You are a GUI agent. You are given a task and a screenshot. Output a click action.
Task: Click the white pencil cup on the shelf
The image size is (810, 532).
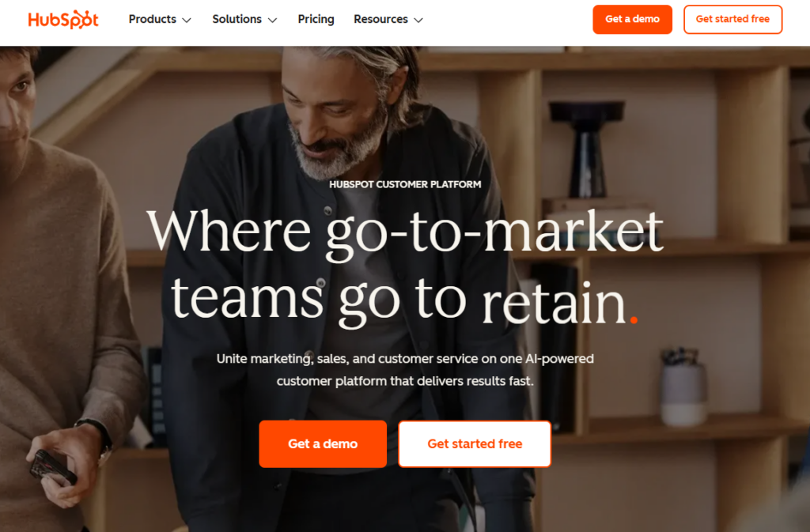[683, 388]
